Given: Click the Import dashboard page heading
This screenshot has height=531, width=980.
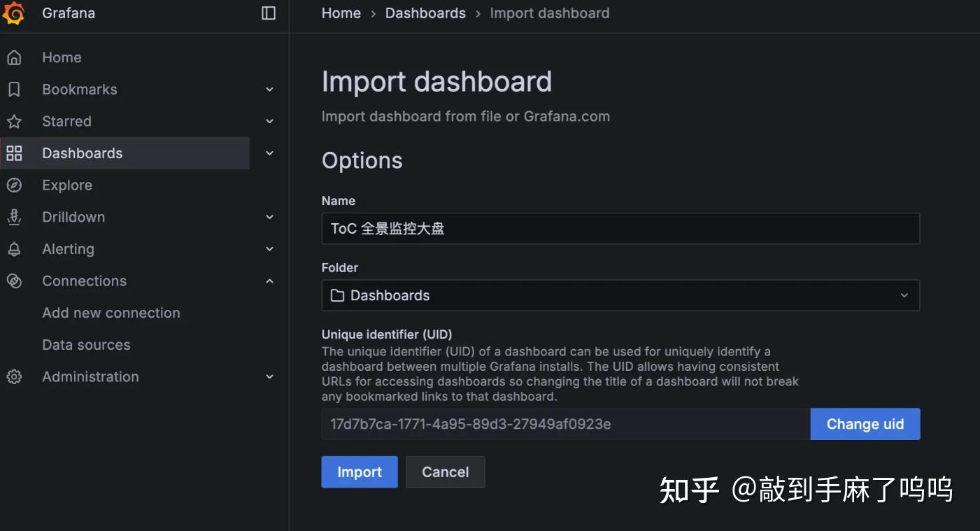Looking at the screenshot, I should point(436,82).
